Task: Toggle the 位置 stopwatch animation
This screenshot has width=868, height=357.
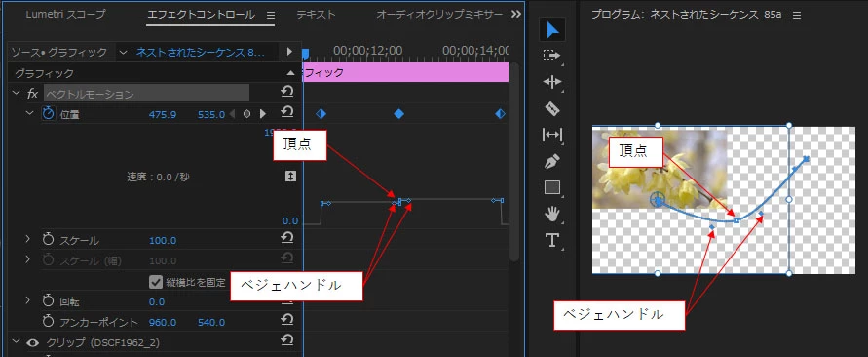Action: pos(49,114)
